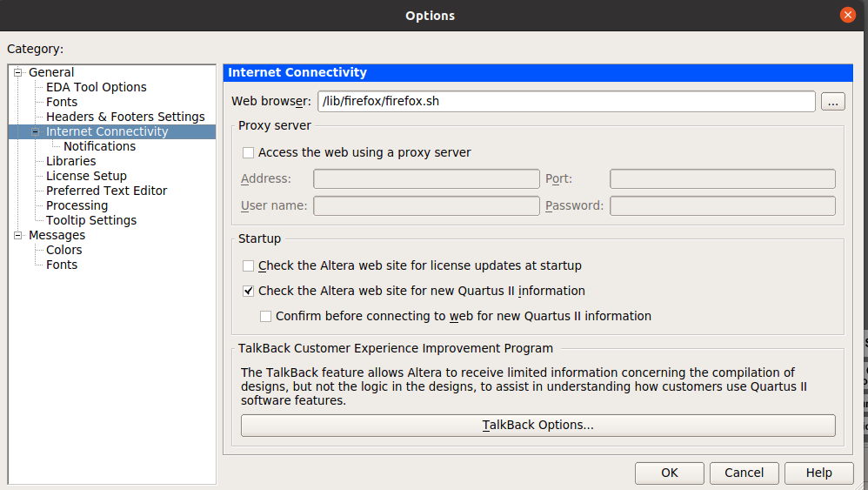Collapse the Messages category tree node
This screenshot has width=868, height=490.
17,235
